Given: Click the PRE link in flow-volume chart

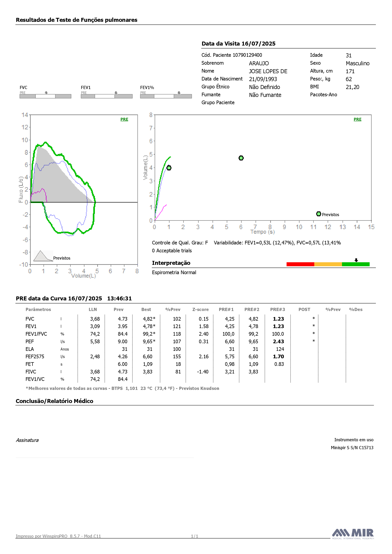Looking at the screenshot, I should point(124,119).
